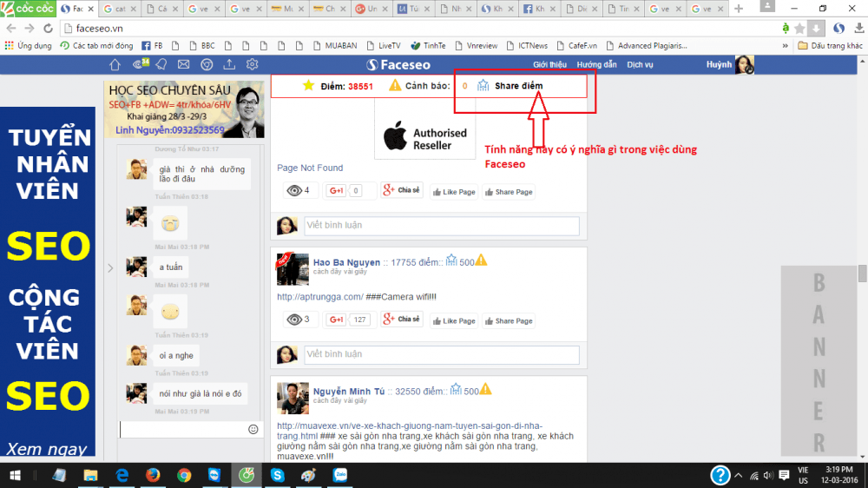868x488 pixels.
Task: Open Faceseo settings gear icon
Action: [252, 65]
